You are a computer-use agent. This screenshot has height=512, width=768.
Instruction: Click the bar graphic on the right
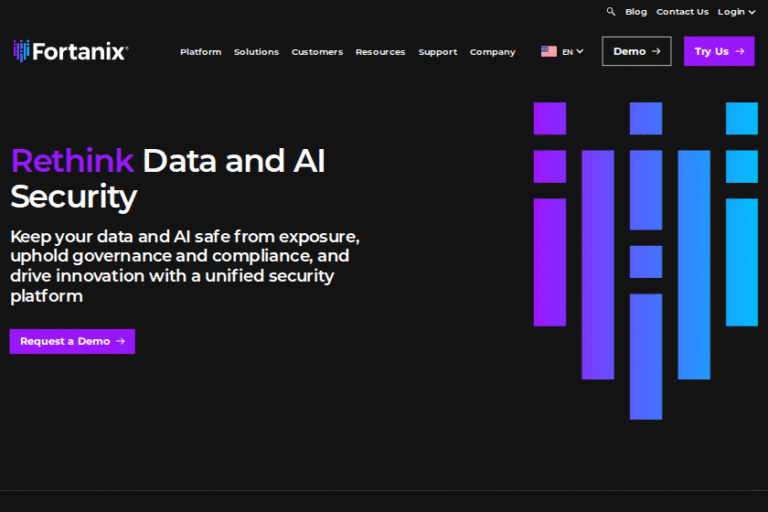(645, 260)
